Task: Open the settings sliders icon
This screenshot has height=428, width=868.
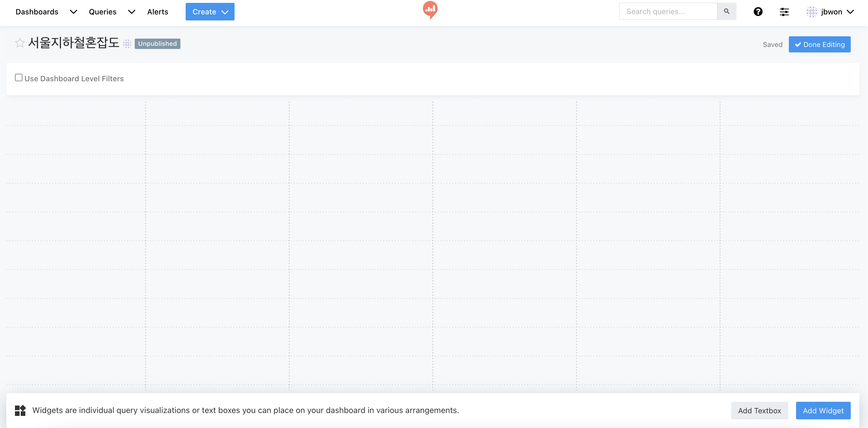Action: click(x=784, y=12)
